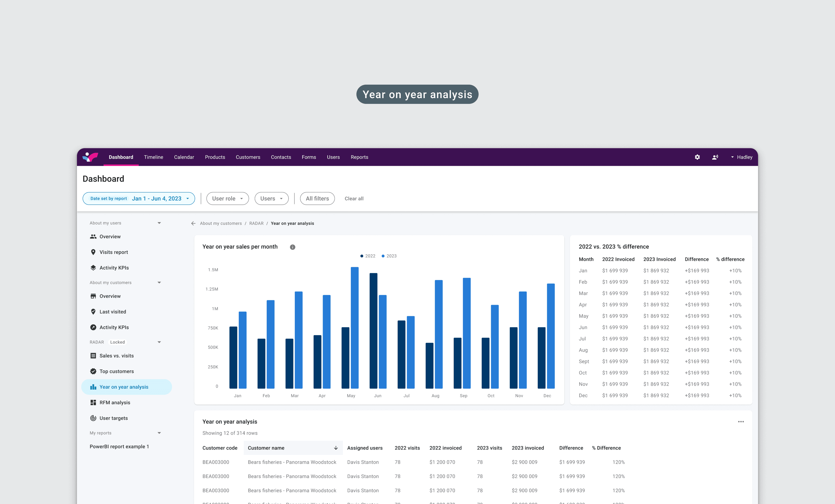
Task: Open settings via the gear icon
Action: (x=697, y=157)
